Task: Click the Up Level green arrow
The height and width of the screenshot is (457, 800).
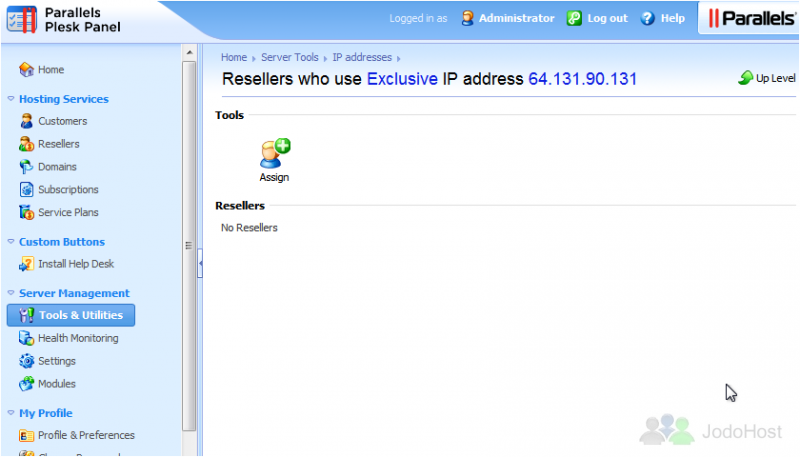Action: pyautogui.click(x=746, y=78)
